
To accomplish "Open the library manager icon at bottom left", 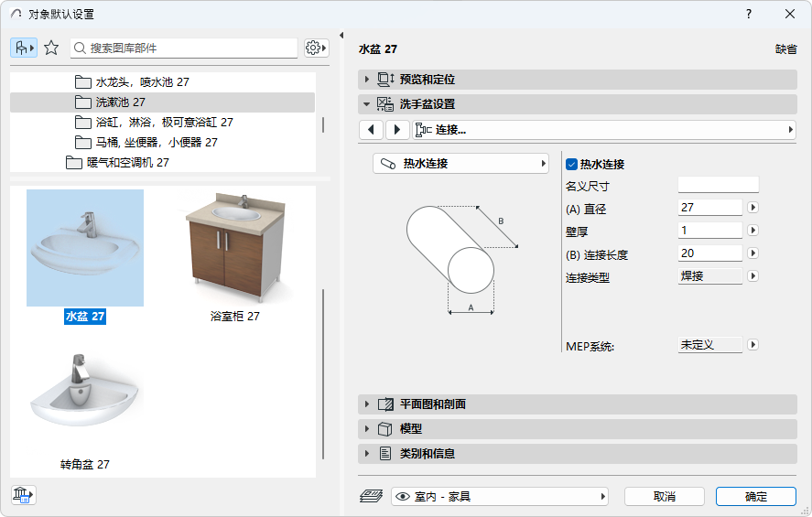I will (24, 495).
